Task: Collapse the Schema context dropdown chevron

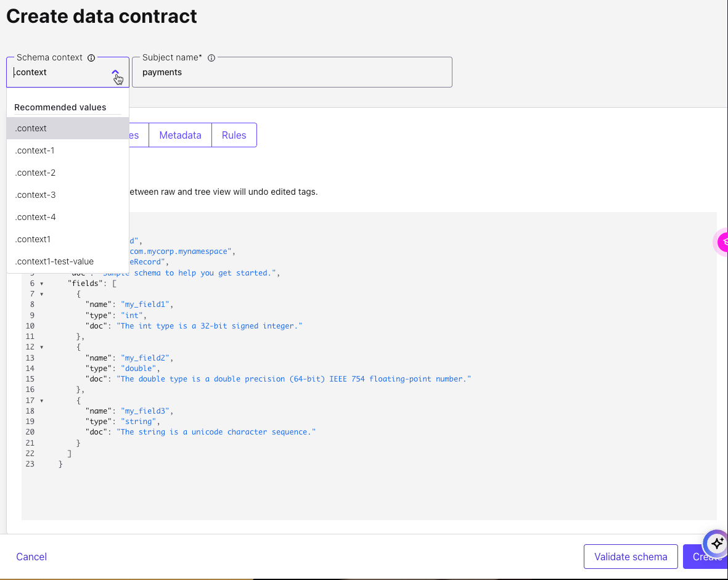Action: pos(117,71)
